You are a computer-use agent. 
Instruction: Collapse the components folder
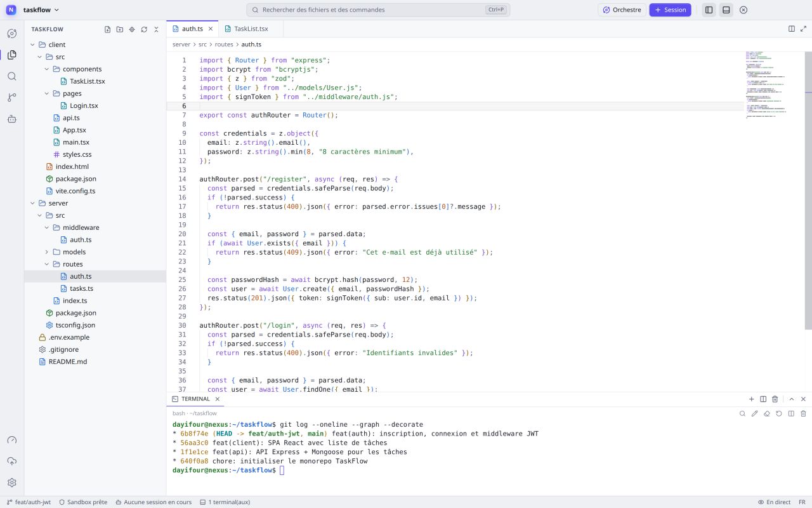[95, 69]
